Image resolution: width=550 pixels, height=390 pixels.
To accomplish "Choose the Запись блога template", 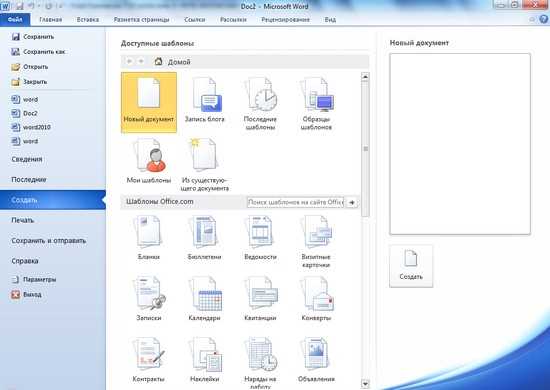I will 204,100.
